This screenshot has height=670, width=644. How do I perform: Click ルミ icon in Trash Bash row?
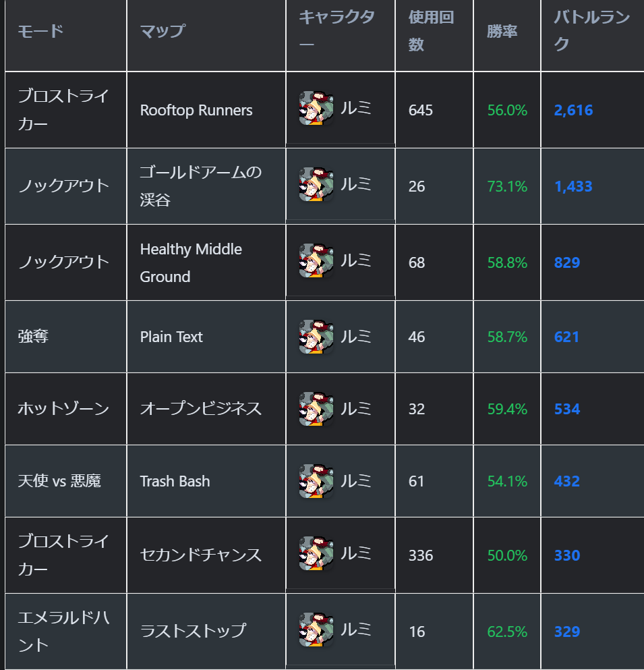tap(316, 481)
